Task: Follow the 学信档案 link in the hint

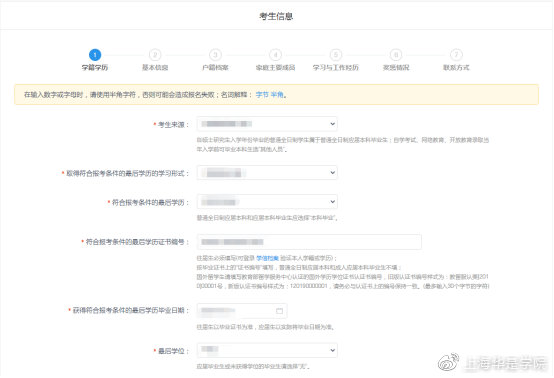Action: (267, 258)
